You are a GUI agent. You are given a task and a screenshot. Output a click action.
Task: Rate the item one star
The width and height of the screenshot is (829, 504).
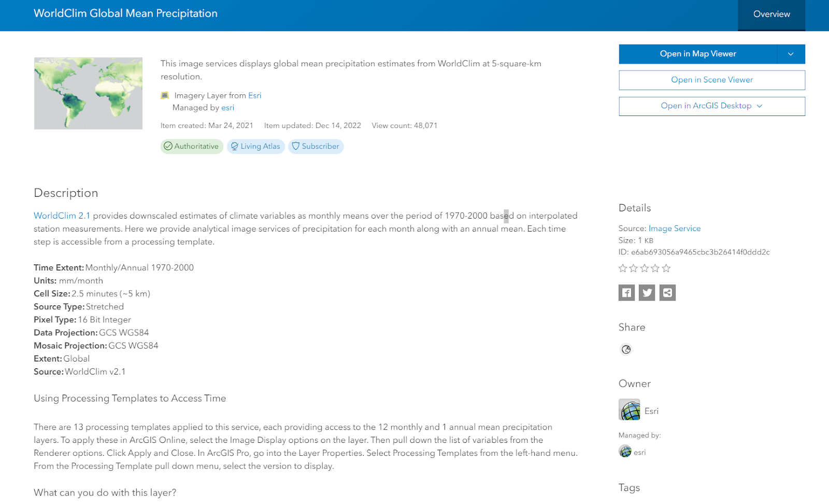(623, 268)
